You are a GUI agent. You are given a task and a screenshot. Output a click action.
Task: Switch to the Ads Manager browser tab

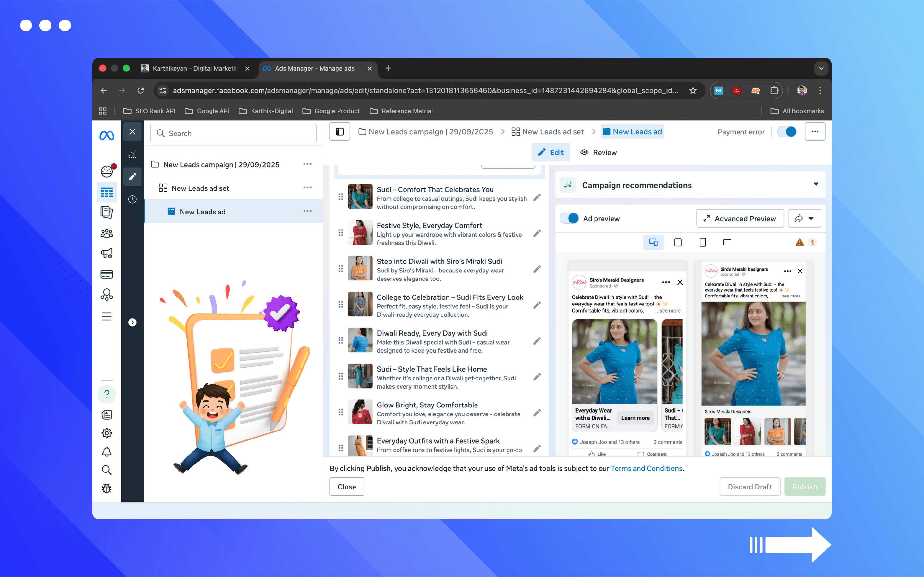[315, 68]
